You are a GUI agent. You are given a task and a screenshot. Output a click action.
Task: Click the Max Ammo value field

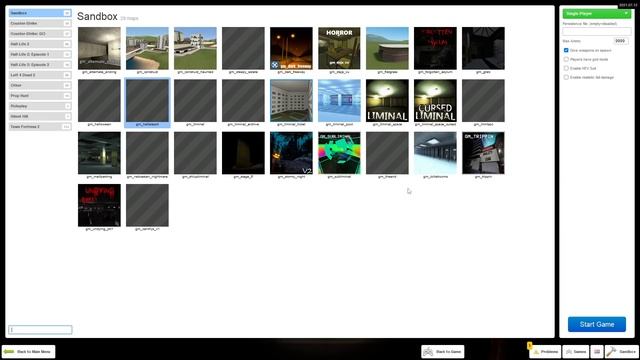(621, 41)
